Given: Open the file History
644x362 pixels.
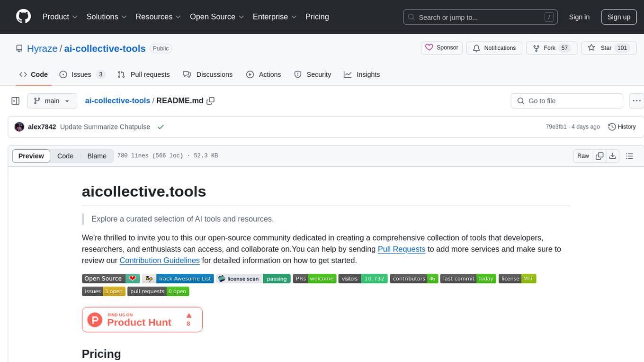Looking at the screenshot, I should tap(622, 127).
